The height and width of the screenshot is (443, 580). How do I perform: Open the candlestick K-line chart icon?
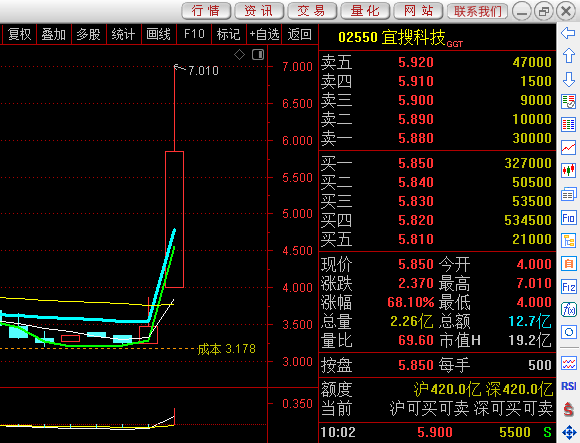[x=568, y=170]
